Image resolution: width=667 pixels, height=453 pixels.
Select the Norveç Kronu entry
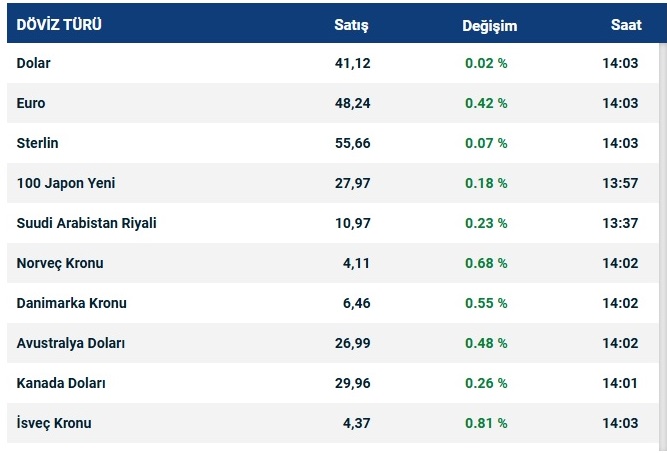point(60,263)
